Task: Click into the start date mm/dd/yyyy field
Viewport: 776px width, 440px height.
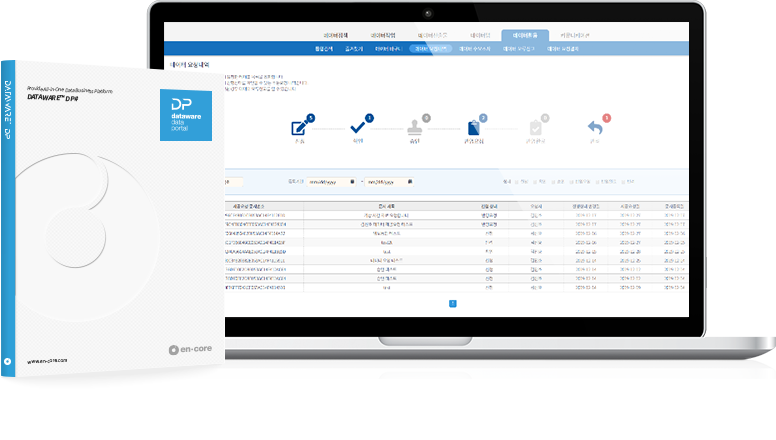Action: click(331, 182)
